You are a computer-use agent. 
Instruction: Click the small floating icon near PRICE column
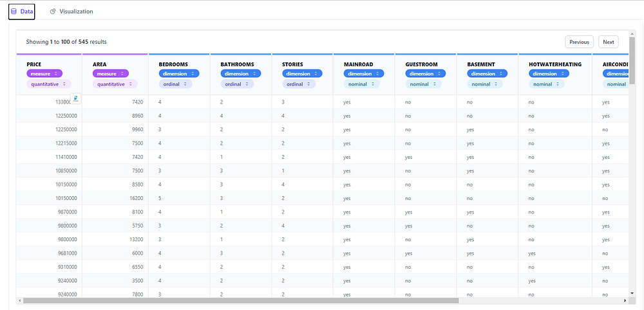tap(76, 98)
